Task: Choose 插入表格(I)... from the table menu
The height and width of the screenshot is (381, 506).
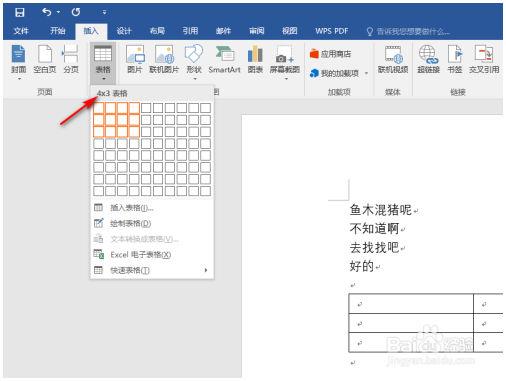Action: pyautogui.click(x=152, y=208)
